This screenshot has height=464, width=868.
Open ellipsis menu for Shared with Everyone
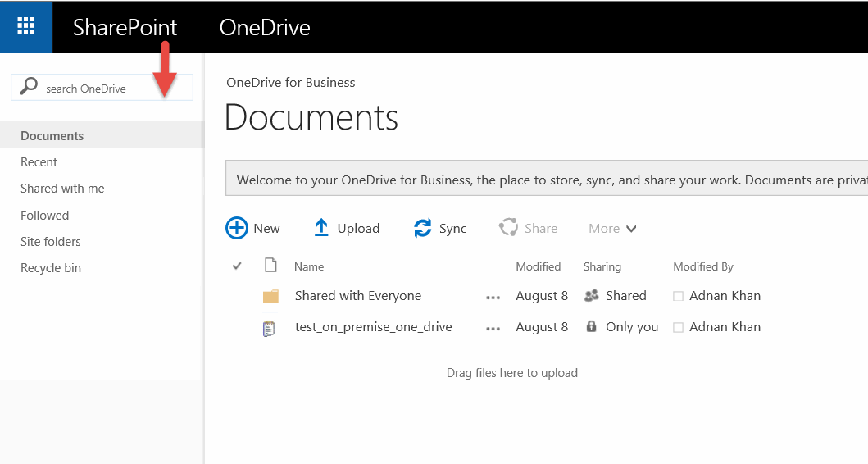(493, 298)
